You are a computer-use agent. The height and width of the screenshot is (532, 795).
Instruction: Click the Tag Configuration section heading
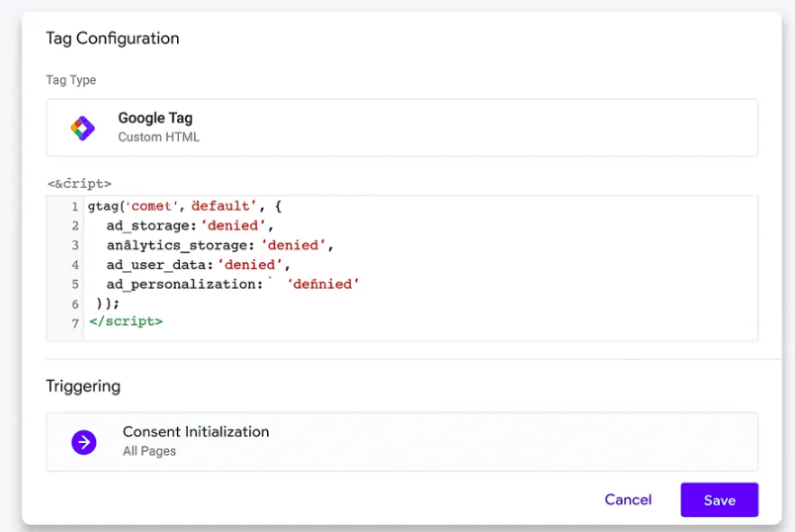[x=113, y=39]
